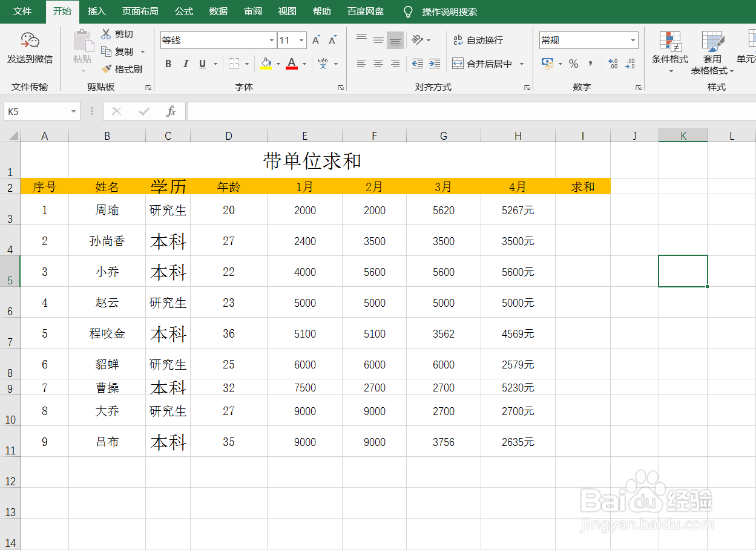This screenshot has width=756, height=550.
Task: Toggle italic formatting
Action: [x=185, y=64]
